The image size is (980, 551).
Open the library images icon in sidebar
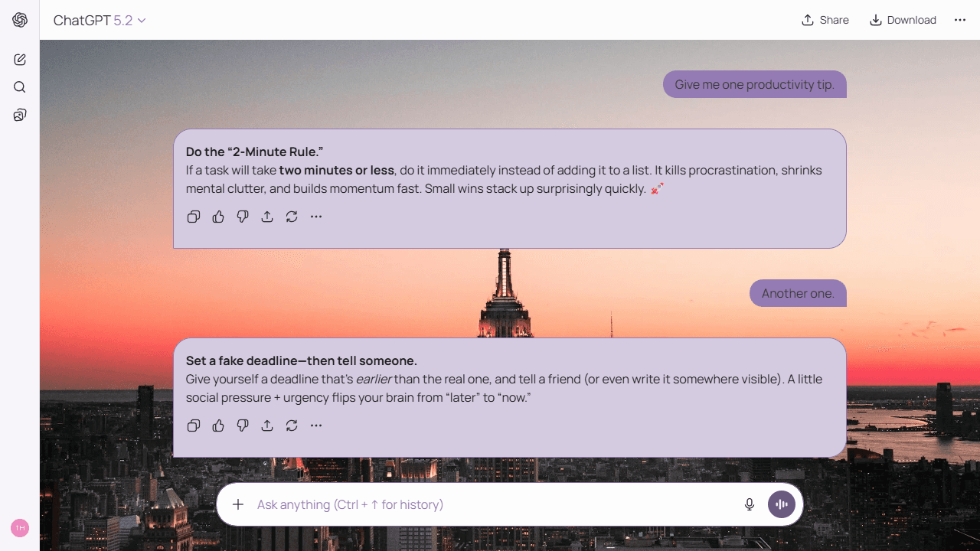[20, 115]
